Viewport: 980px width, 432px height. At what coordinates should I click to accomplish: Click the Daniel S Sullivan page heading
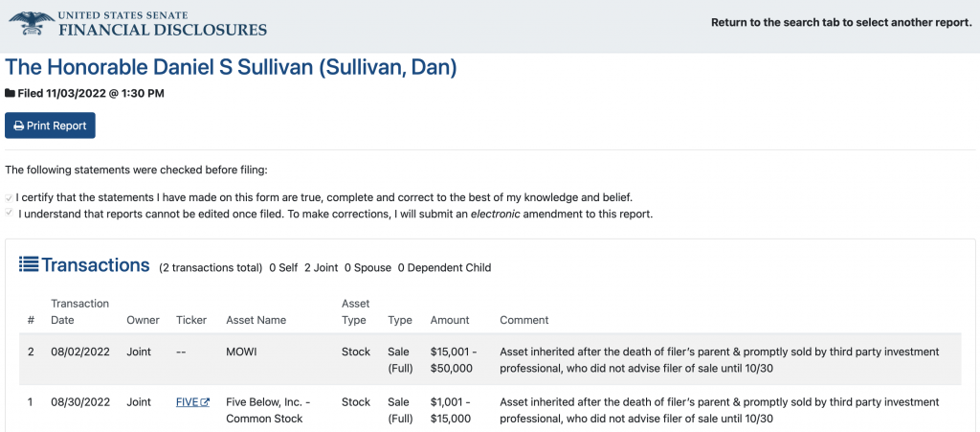(231, 67)
